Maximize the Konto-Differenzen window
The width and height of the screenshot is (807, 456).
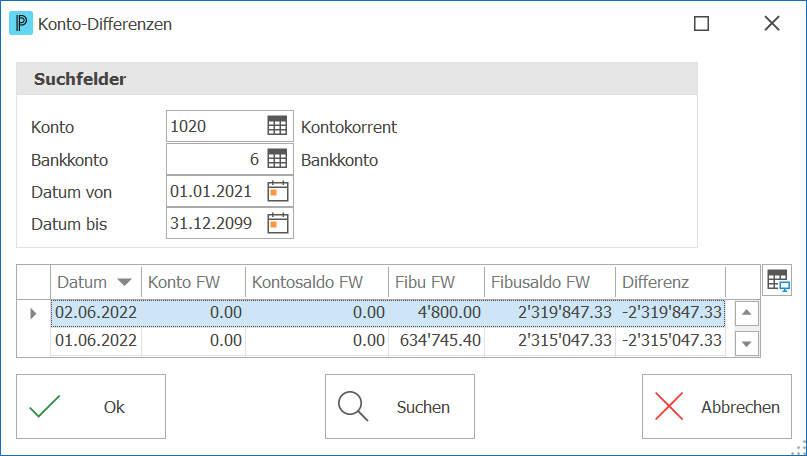pos(701,24)
